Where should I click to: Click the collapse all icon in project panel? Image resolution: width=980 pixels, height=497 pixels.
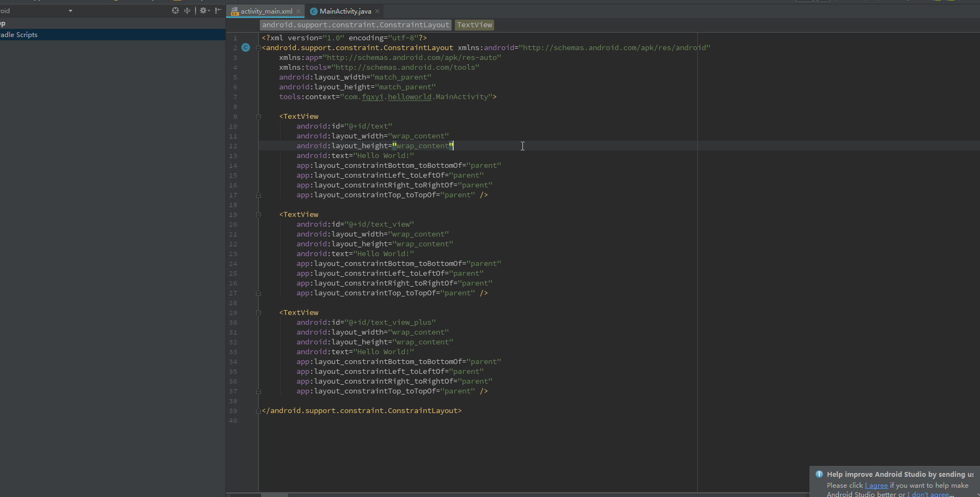[x=187, y=10]
